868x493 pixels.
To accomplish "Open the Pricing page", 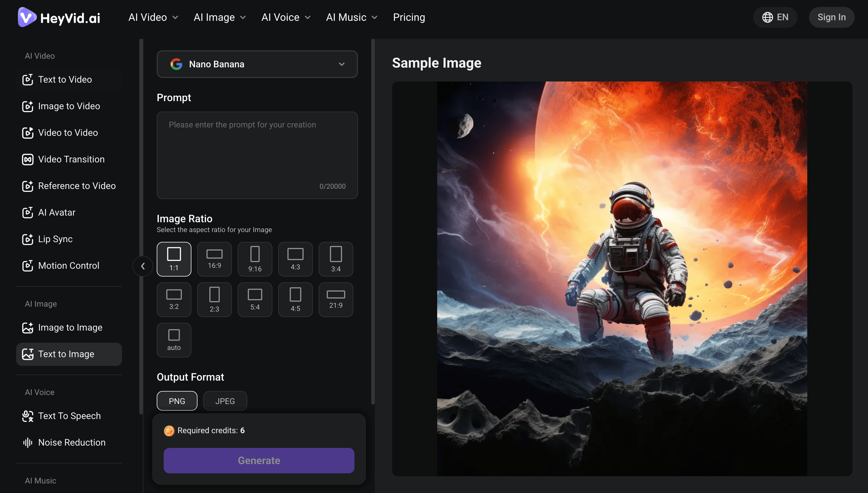I will [409, 17].
